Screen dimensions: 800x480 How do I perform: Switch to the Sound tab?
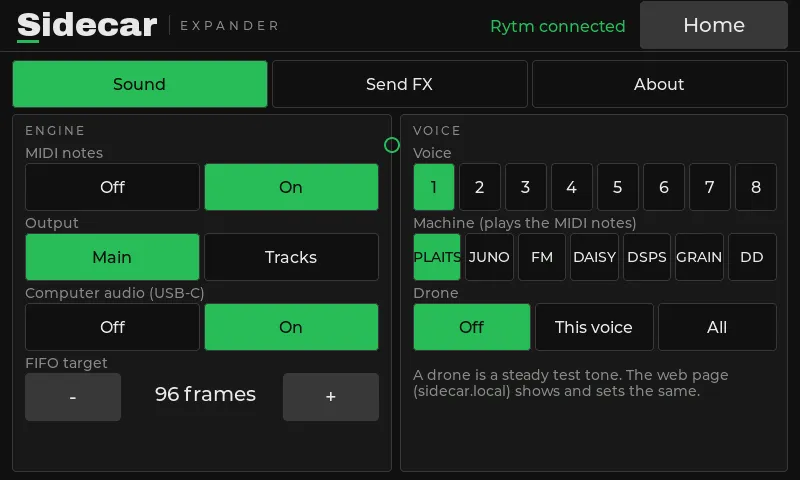[x=140, y=84]
